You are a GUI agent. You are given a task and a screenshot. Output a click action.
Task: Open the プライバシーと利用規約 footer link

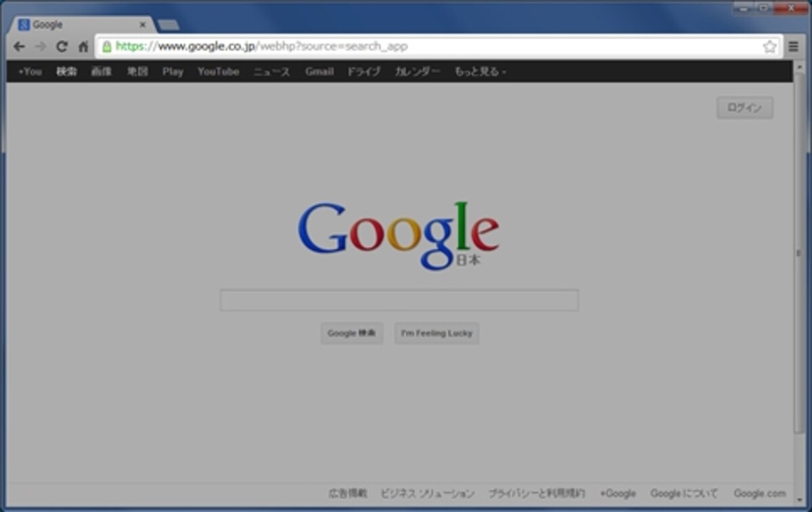pos(537,494)
